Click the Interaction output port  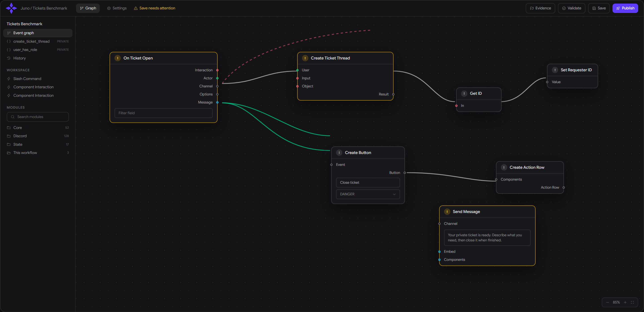(x=217, y=70)
